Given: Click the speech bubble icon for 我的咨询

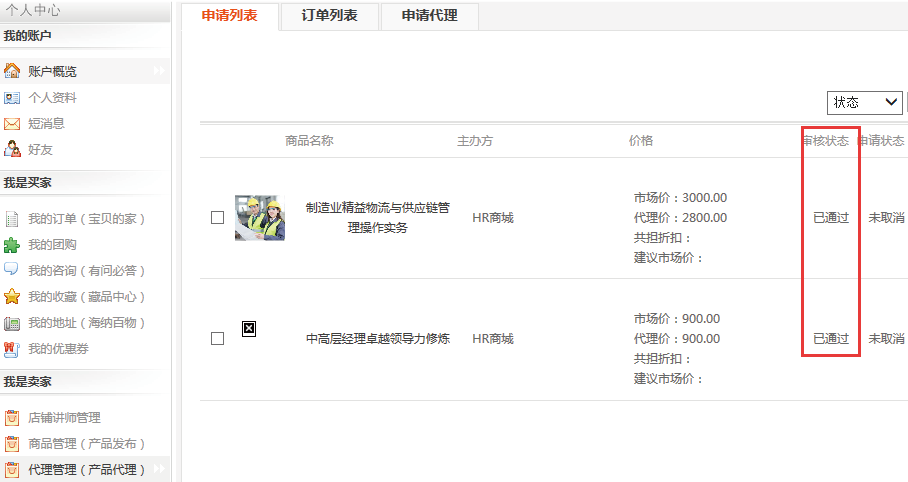Looking at the screenshot, I should click(12, 270).
